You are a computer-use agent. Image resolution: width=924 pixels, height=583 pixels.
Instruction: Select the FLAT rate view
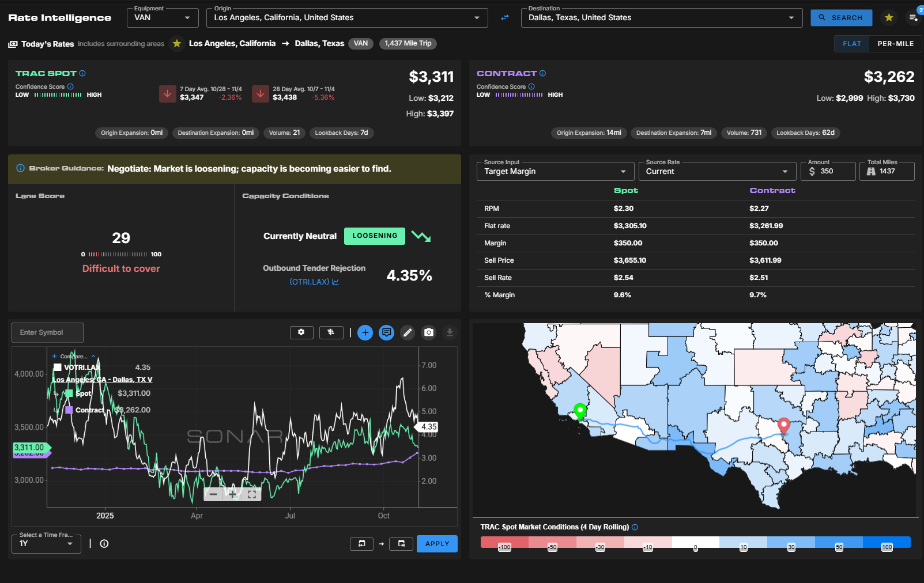coord(851,44)
